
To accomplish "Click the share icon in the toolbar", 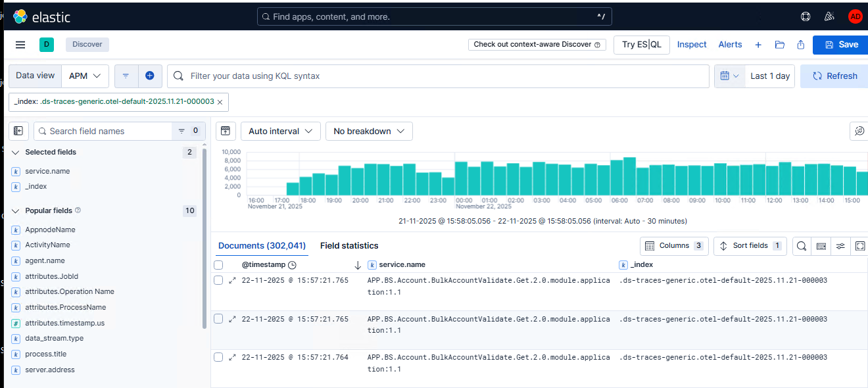I will tap(800, 45).
